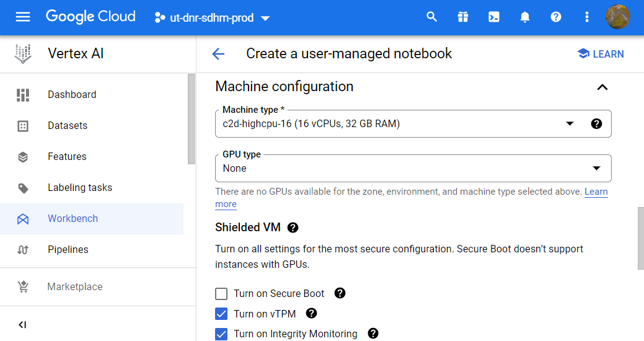Uncheck the Turn on vTPM checkbox
Viewport: 644px width, 341px height.
(x=221, y=314)
